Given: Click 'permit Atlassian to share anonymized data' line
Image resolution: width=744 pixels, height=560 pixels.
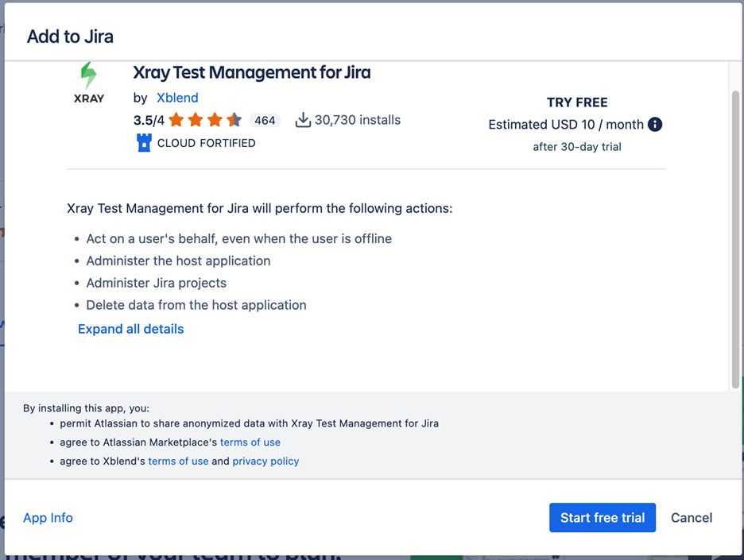Looking at the screenshot, I should pos(249,423).
